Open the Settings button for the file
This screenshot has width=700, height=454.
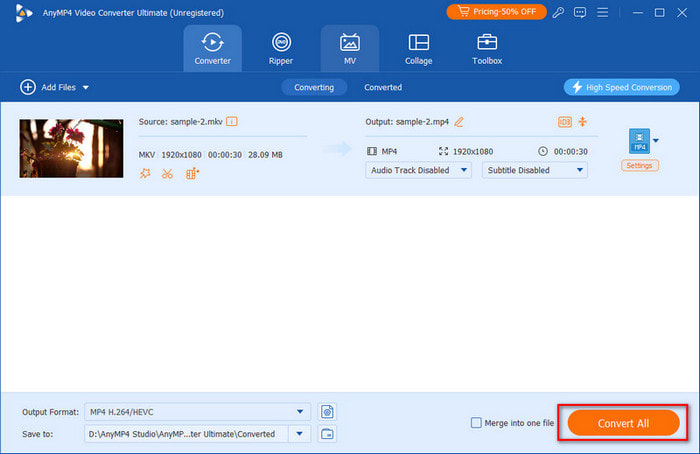(x=639, y=166)
